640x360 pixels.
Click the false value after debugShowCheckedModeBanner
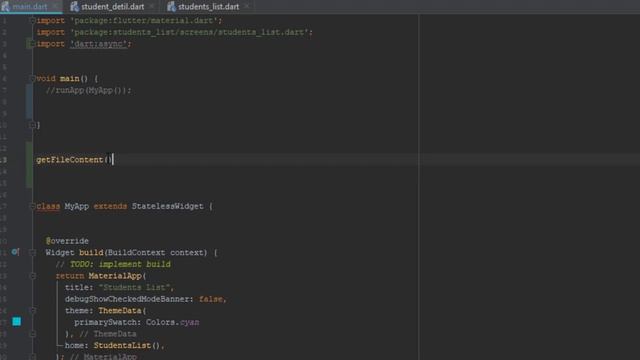[211, 299]
